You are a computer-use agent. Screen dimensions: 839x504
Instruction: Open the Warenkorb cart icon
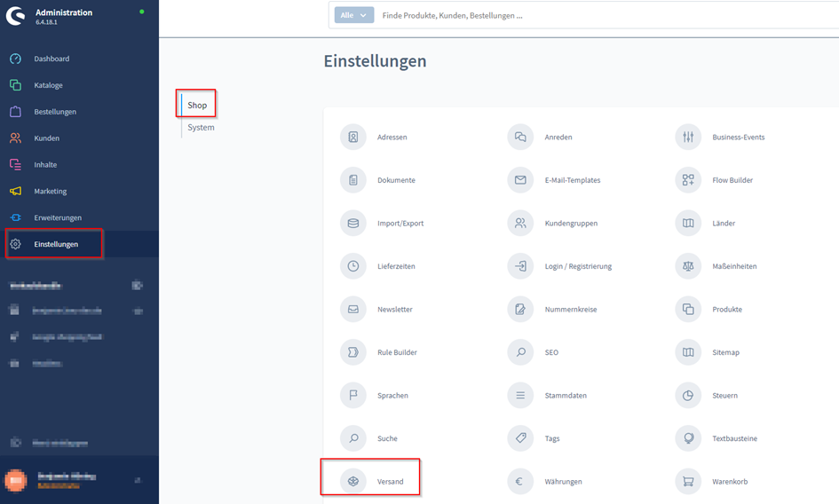[x=688, y=481]
